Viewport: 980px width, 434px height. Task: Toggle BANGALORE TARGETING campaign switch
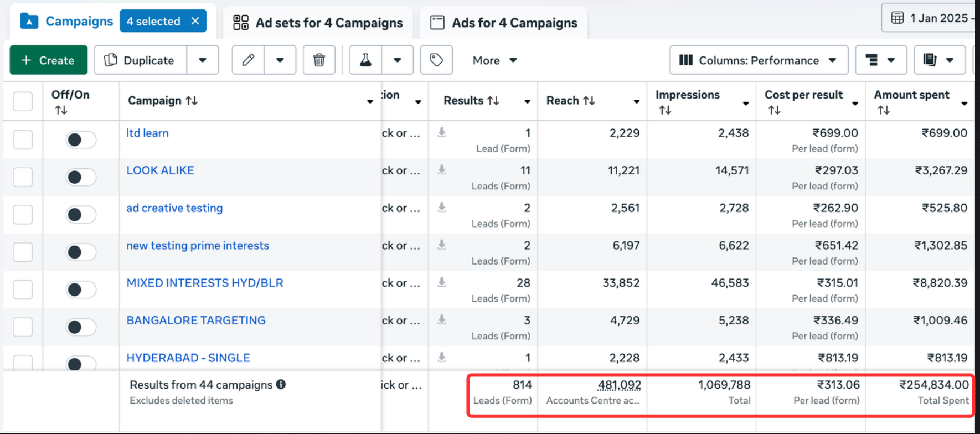(81, 327)
